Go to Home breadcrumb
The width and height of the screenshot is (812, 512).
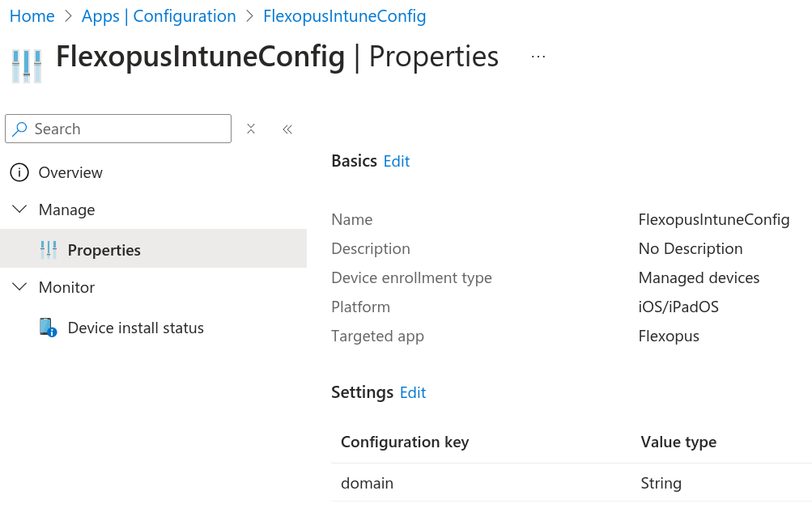pos(32,16)
